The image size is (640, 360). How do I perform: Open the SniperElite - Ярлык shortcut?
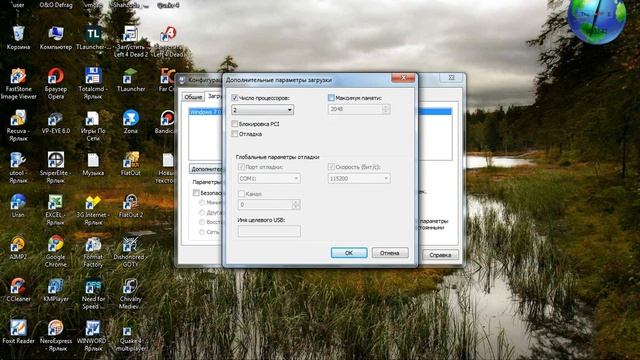(x=56, y=167)
